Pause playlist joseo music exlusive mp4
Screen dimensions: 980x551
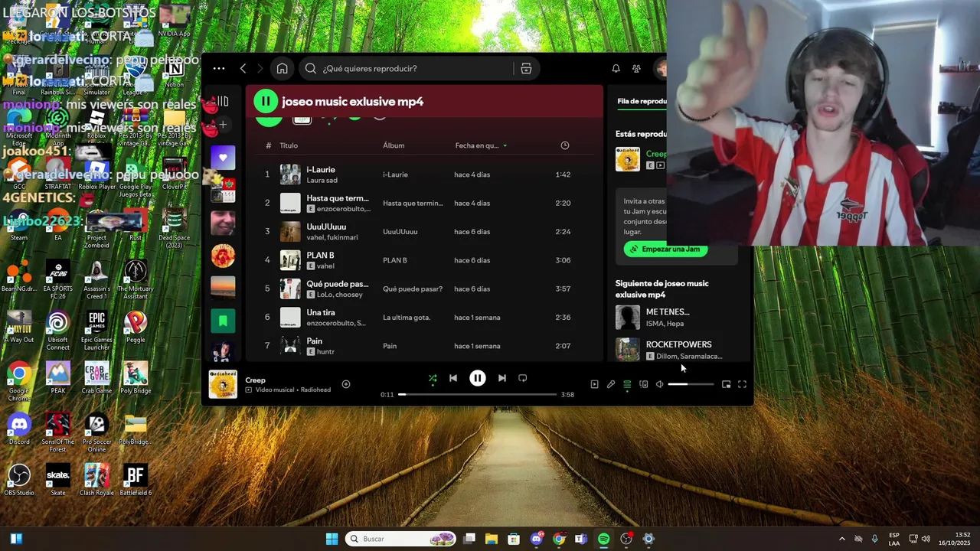pos(266,101)
